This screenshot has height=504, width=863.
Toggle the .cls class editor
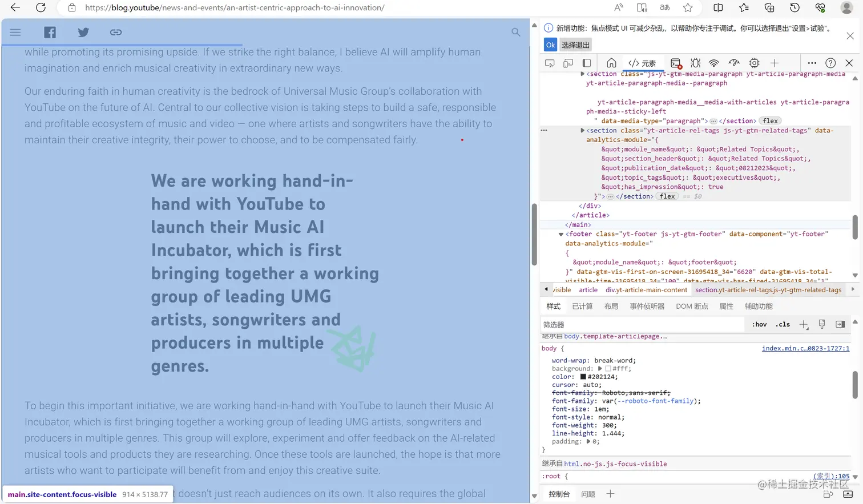click(x=783, y=324)
